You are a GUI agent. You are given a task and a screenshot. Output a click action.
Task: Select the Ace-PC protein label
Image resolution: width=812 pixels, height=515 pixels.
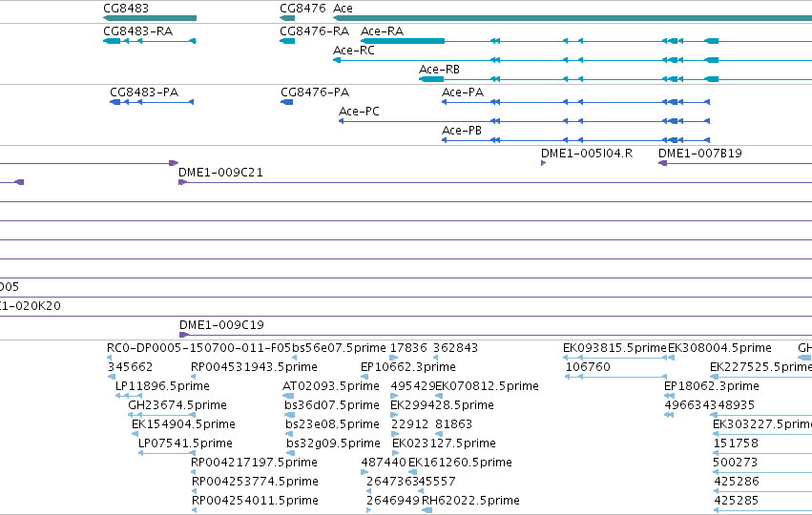pos(359,112)
